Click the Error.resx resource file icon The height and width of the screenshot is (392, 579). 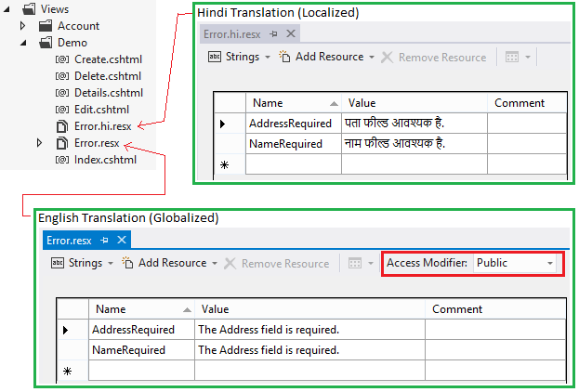point(62,143)
